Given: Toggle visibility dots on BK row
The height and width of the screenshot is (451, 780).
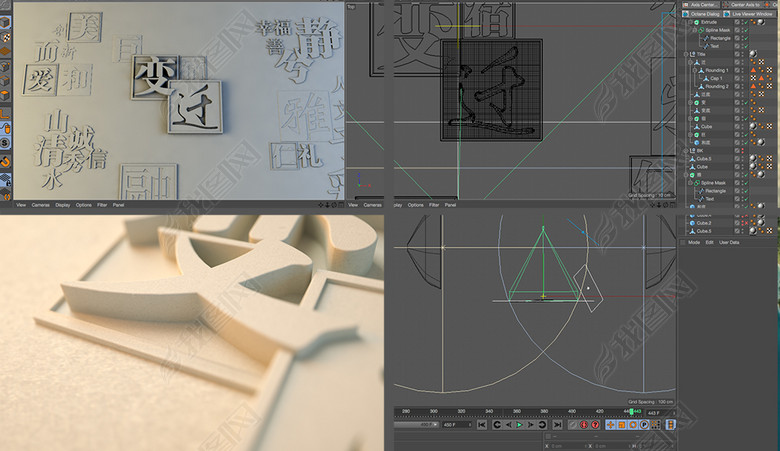Looking at the screenshot, I should coord(743,151).
